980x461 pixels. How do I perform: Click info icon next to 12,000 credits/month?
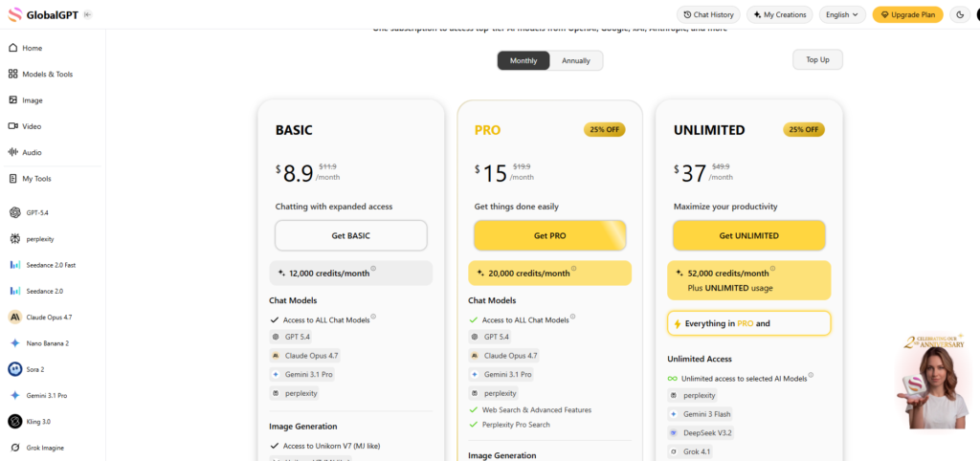[x=373, y=269]
